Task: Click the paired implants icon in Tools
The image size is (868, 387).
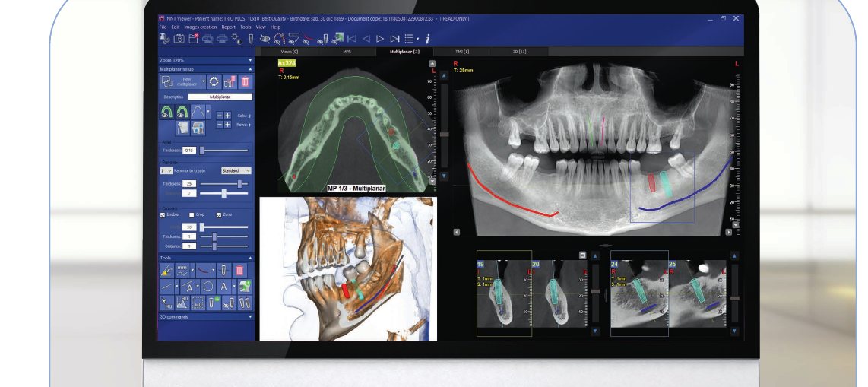Action: 245,303
